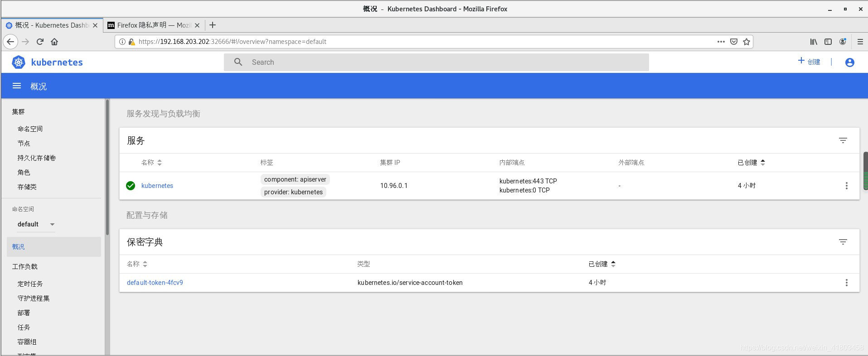The image size is (868, 356).
Task: Select 概况 overview in sidebar
Action: tap(54, 247)
